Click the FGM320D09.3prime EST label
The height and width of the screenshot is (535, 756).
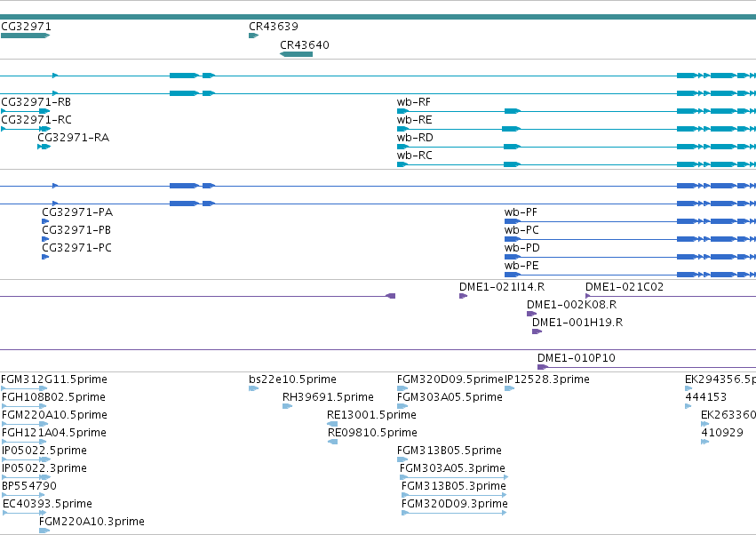pos(455,504)
